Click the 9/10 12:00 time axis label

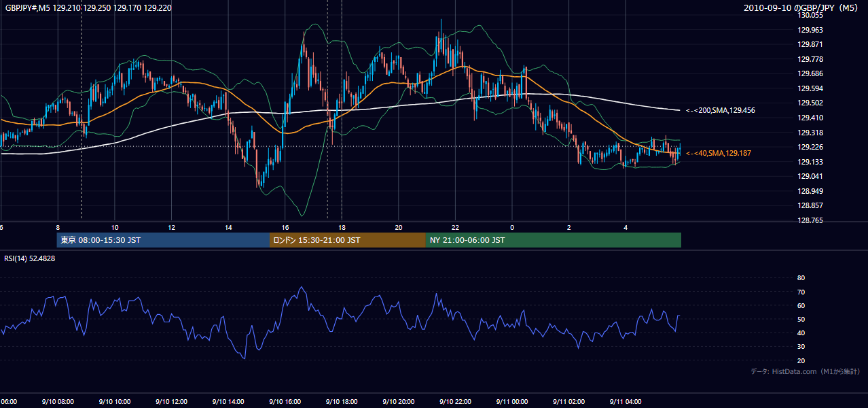(171, 402)
